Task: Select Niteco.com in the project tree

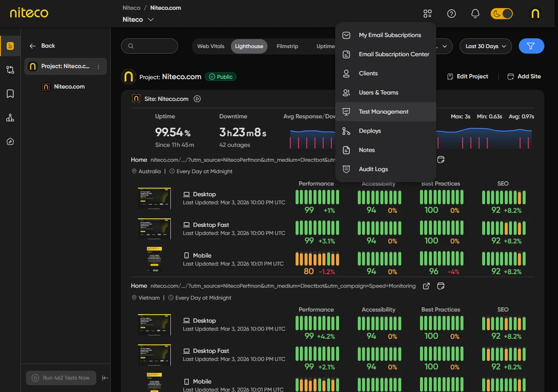Action: [x=69, y=87]
